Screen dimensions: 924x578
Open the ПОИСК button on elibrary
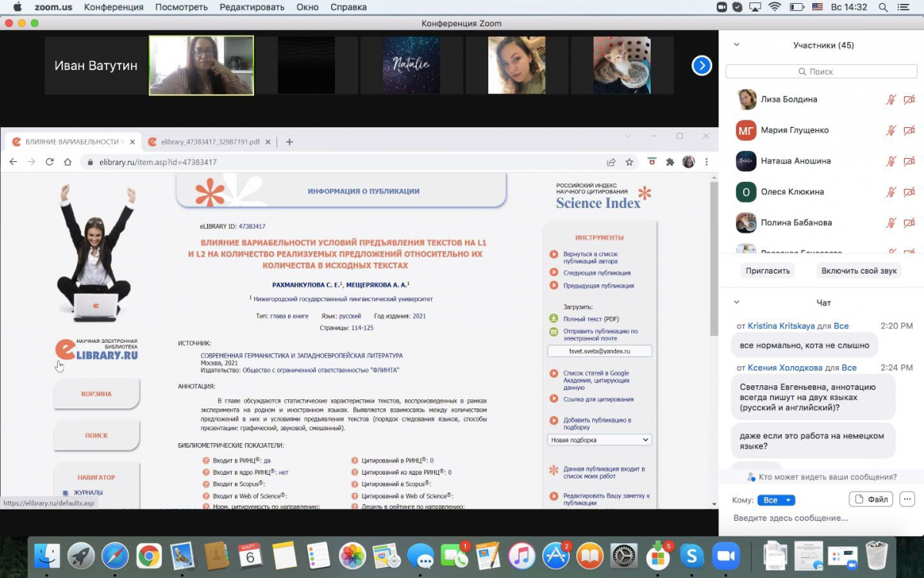[x=96, y=435]
